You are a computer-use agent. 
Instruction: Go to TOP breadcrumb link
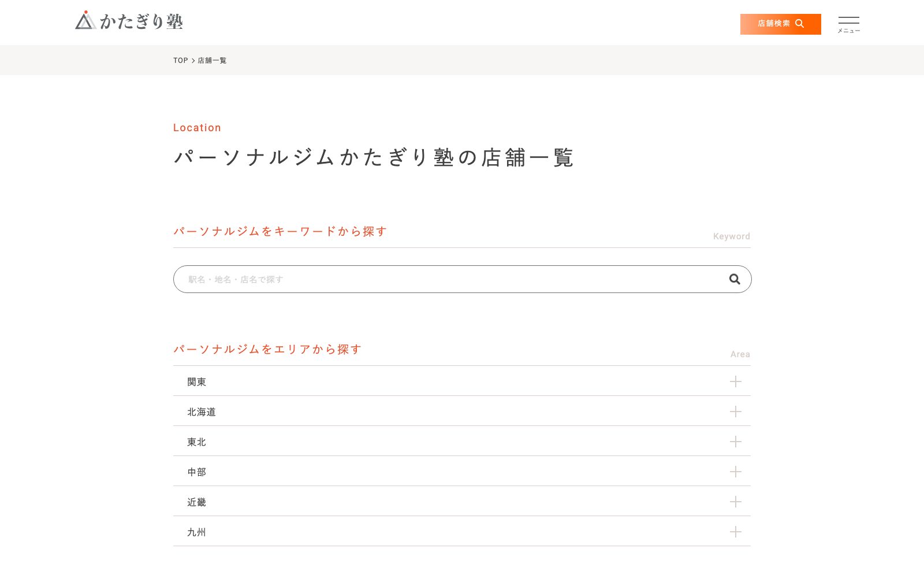click(x=180, y=60)
